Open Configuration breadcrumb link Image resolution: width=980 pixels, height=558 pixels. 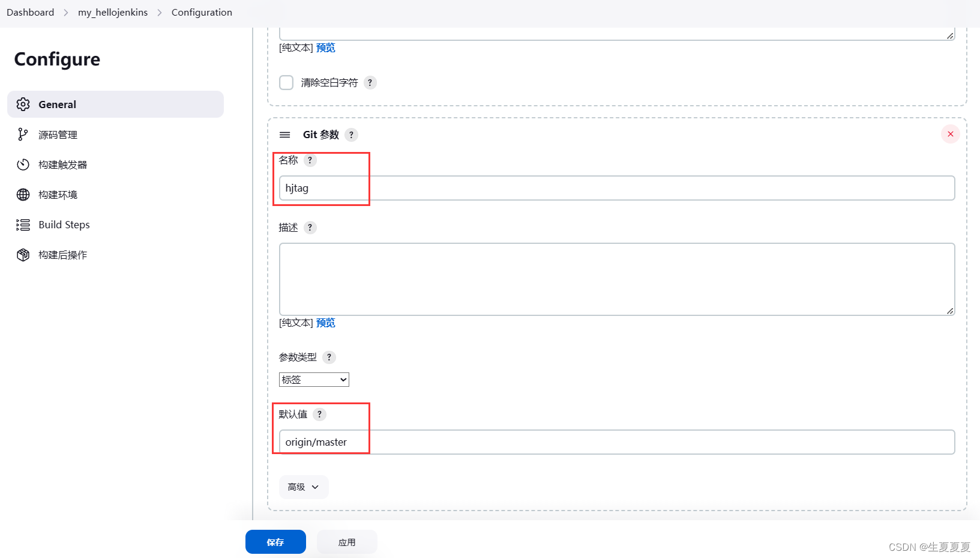click(202, 13)
